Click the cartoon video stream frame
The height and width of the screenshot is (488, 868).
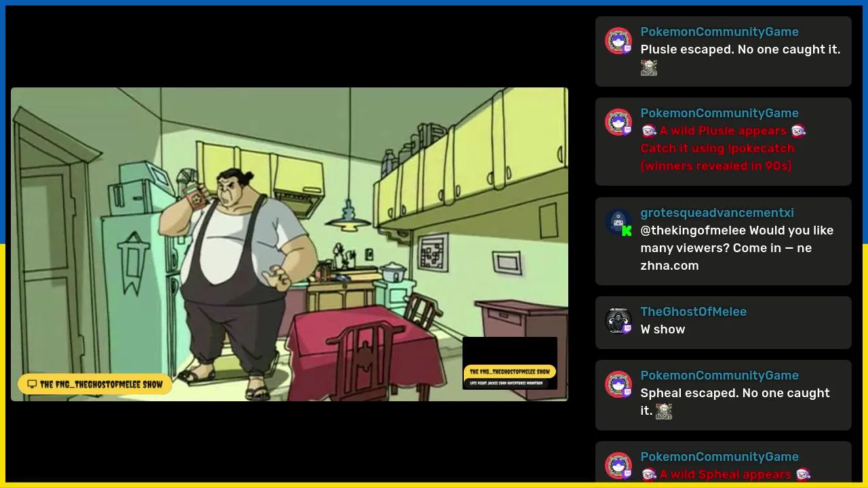pos(290,244)
